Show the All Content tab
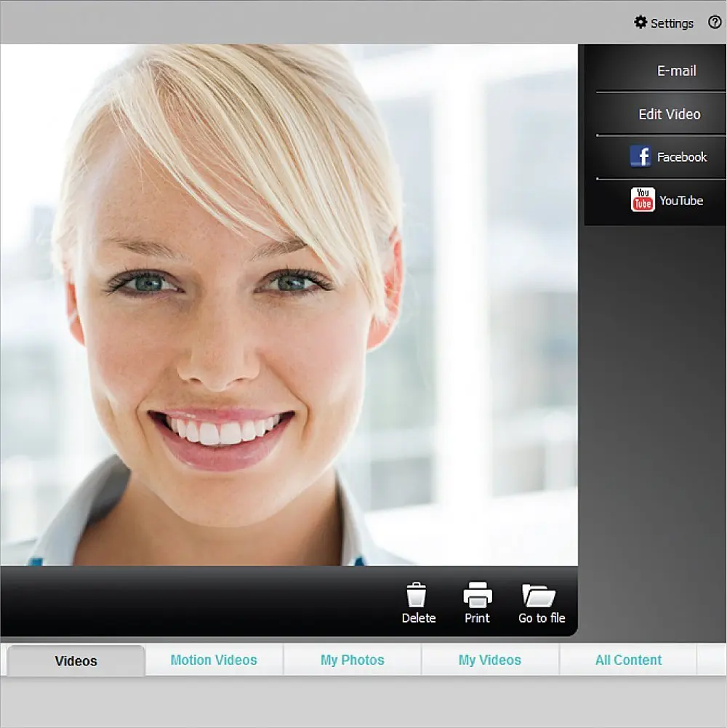Screen dimensions: 727x728 tap(629, 660)
